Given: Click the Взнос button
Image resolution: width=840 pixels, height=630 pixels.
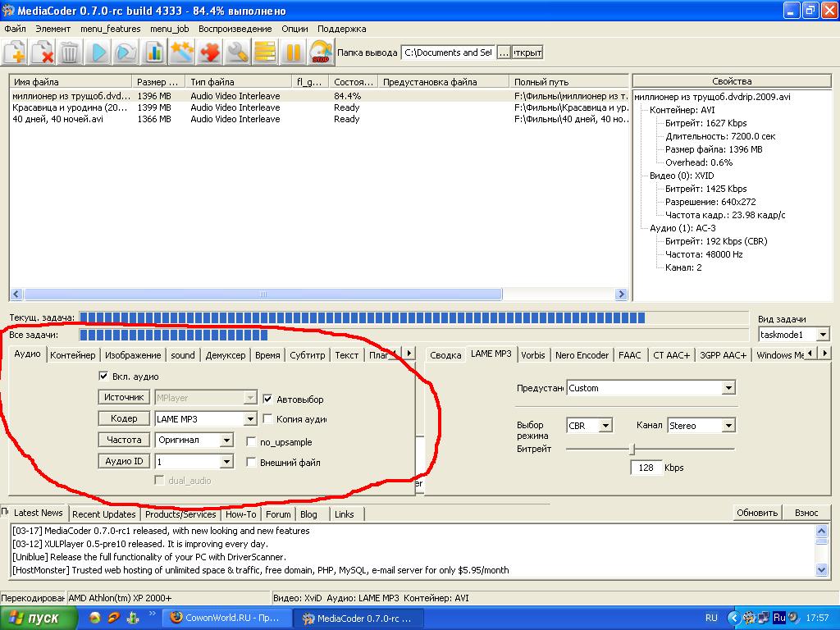Looking at the screenshot, I should (x=806, y=513).
